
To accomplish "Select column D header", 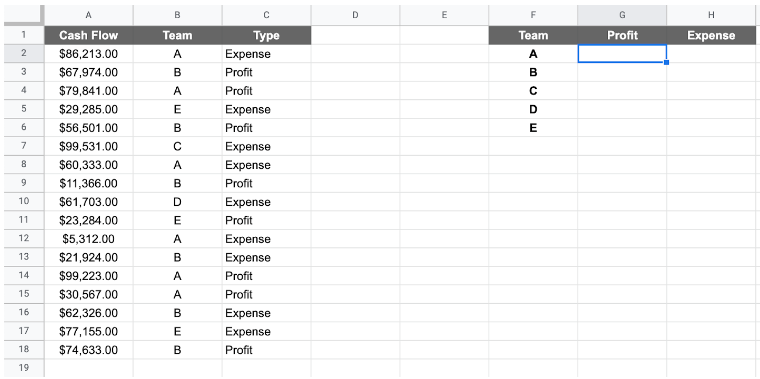I will 355,15.
